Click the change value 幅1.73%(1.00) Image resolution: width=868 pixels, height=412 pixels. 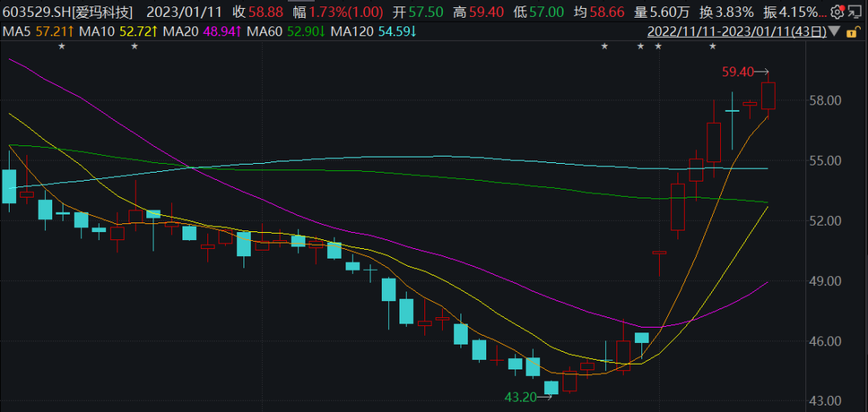339,11
